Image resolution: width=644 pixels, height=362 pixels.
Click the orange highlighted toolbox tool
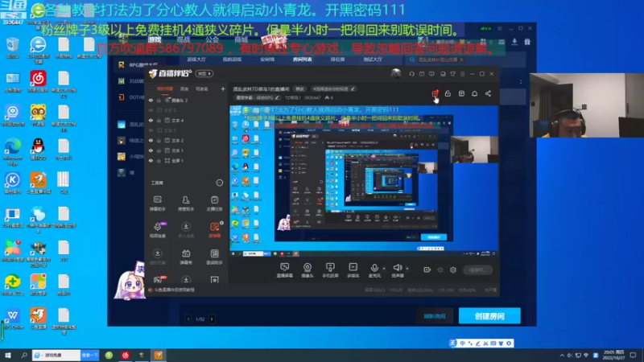click(214, 230)
